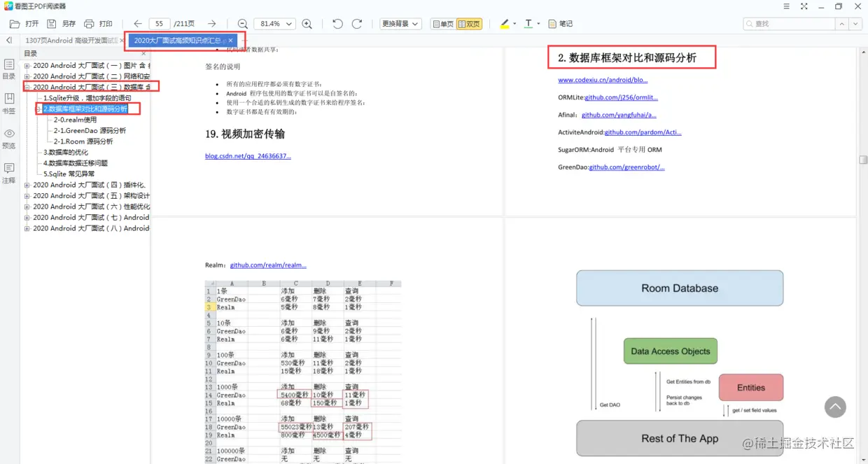Open the 预览 preview sidebar panel
Viewport: 868px width, 464px height.
point(9,139)
